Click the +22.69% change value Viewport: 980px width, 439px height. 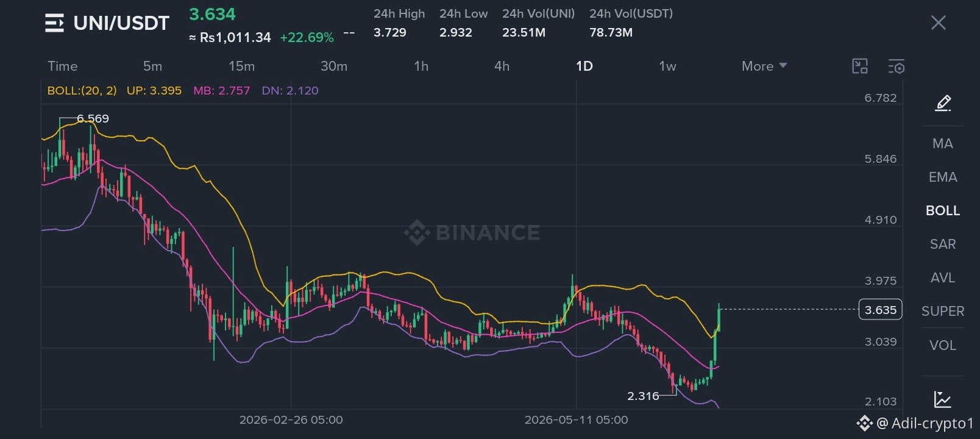click(x=307, y=38)
